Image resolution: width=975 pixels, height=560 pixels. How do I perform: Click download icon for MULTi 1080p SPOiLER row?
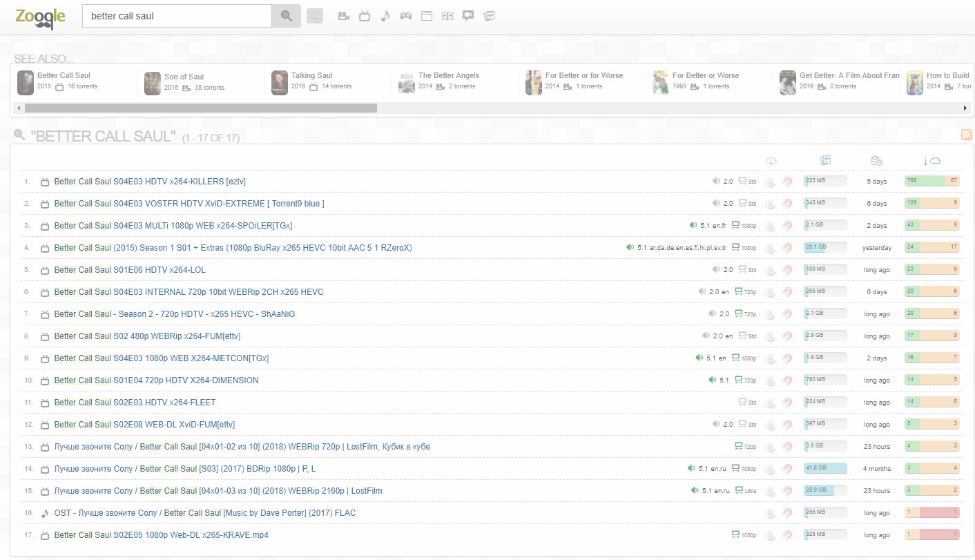pos(771,226)
